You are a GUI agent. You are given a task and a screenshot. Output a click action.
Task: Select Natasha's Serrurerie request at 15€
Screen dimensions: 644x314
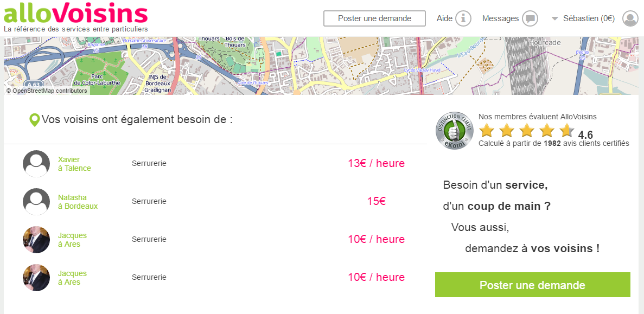149,201
